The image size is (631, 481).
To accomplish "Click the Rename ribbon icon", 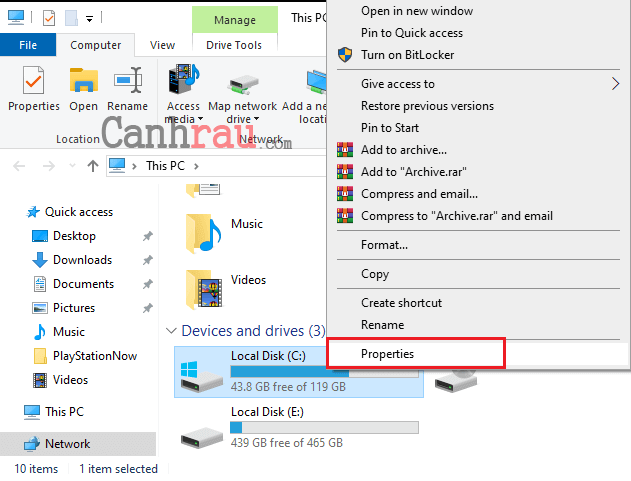I will click(x=128, y=81).
